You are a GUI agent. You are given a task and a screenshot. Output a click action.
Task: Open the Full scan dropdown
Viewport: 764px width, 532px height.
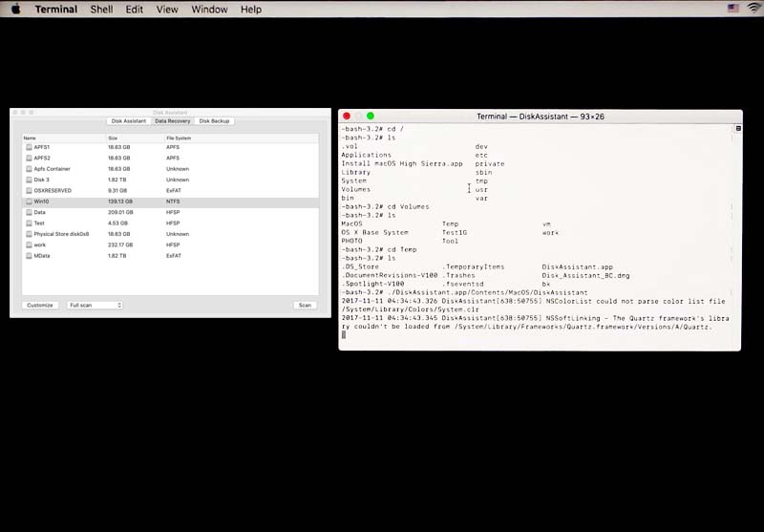coord(95,305)
